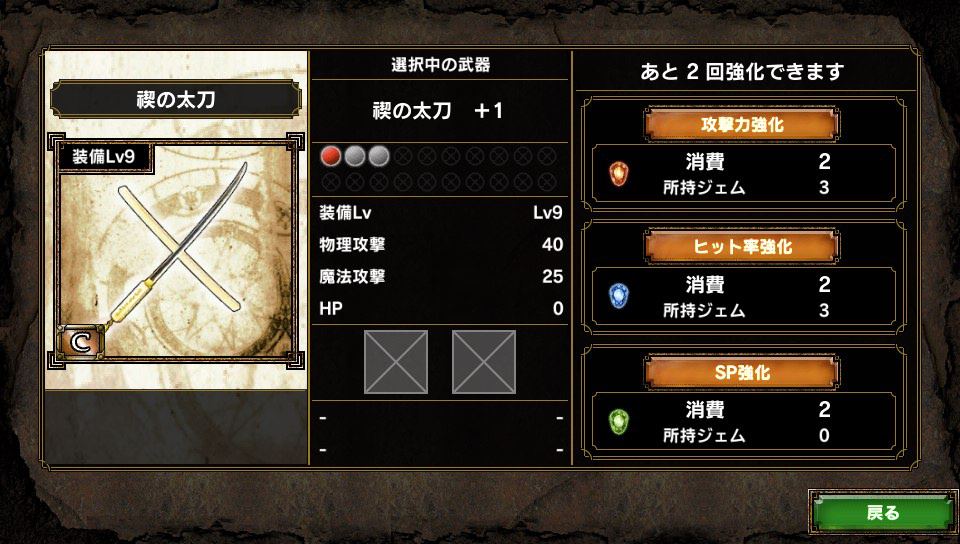Click the 選択中の武器 header
The width and height of the screenshot is (960, 544).
441,65
